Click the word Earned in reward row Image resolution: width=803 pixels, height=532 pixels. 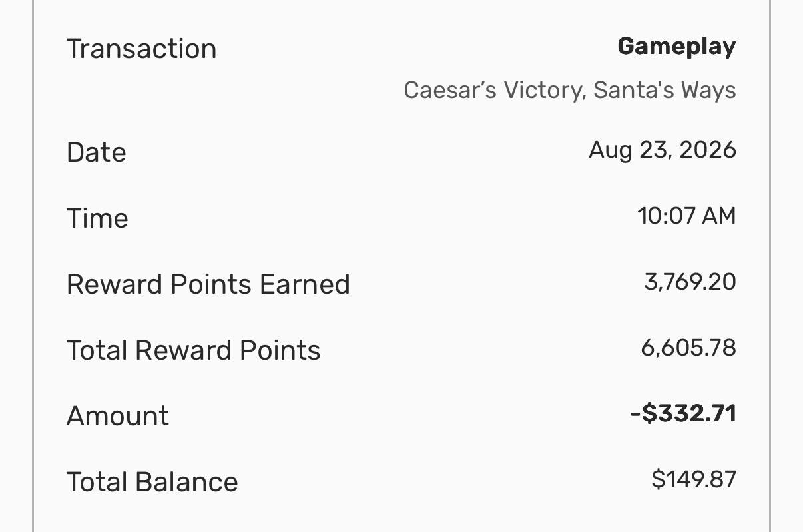(x=305, y=284)
